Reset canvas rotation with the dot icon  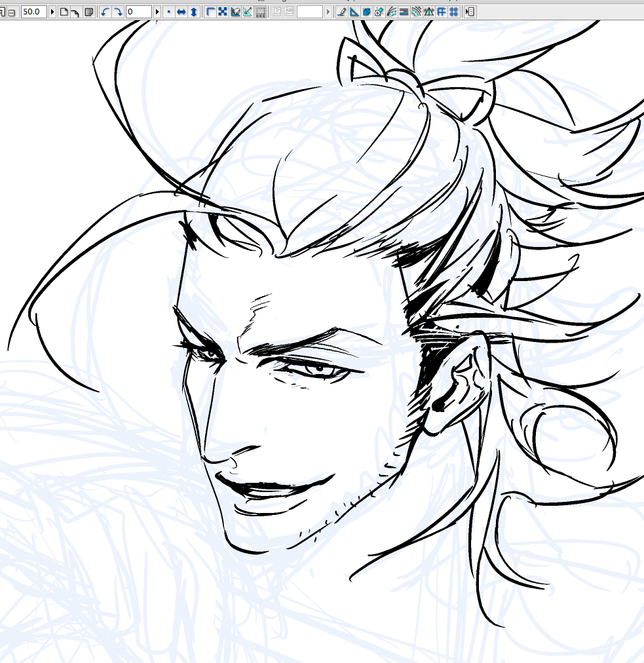click(169, 12)
